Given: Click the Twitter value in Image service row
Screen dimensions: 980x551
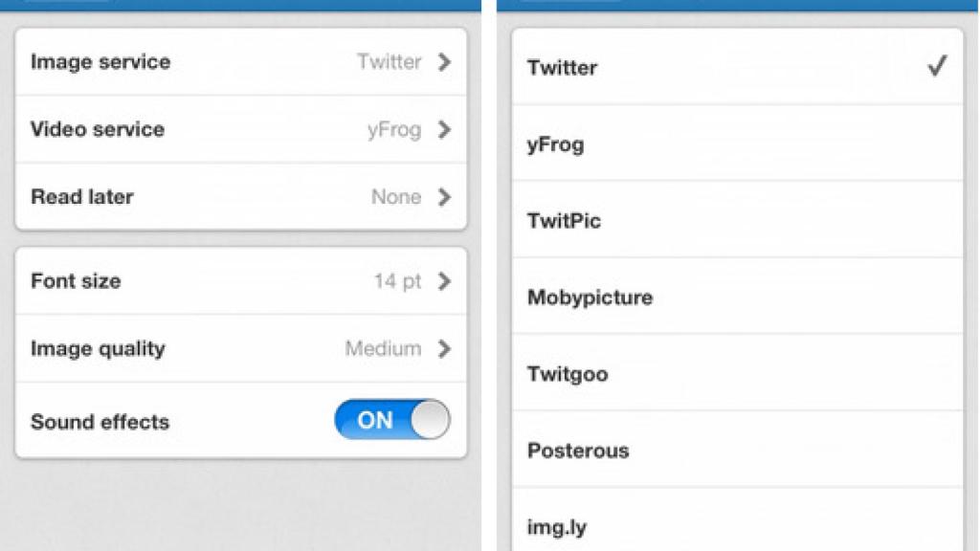Looking at the screenshot, I should pos(389,62).
